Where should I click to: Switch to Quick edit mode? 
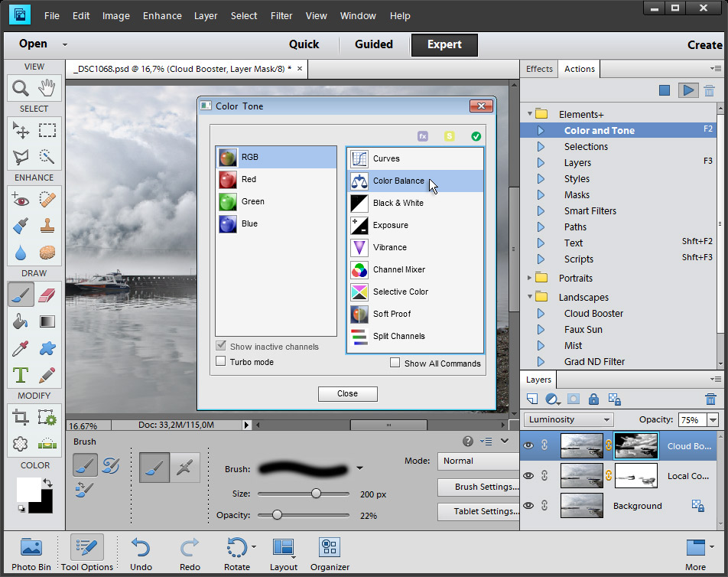pyautogui.click(x=304, y=44)
